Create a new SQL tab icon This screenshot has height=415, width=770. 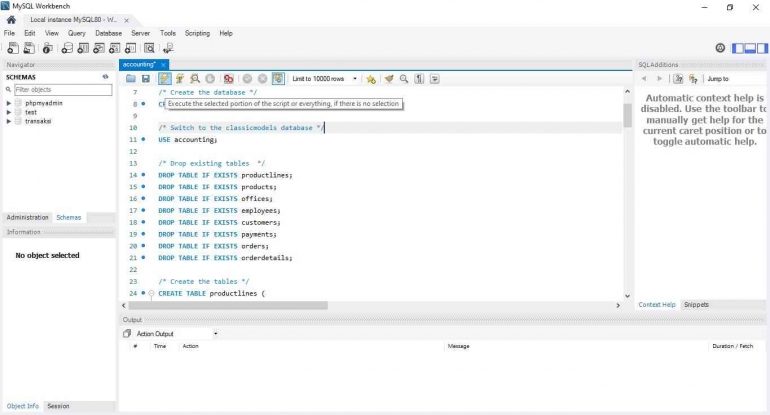[x=13, y=48]
